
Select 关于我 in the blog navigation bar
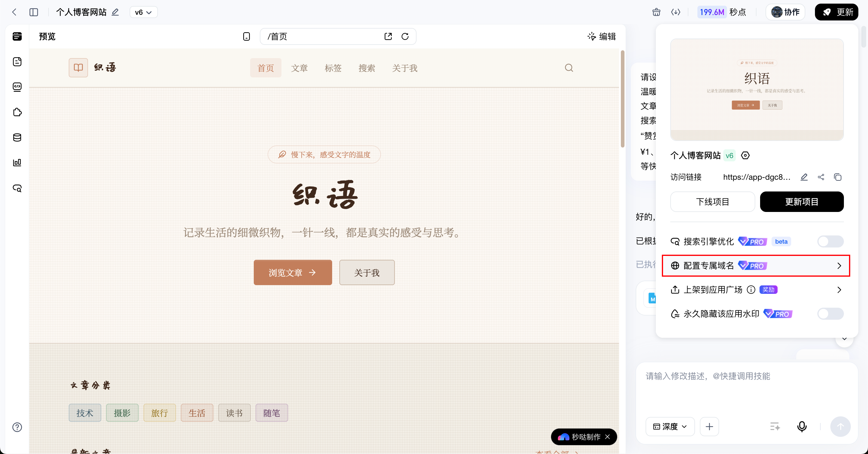coord(405,68)
